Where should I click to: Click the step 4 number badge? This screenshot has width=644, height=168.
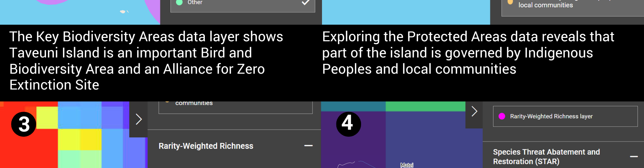point(348,124)
